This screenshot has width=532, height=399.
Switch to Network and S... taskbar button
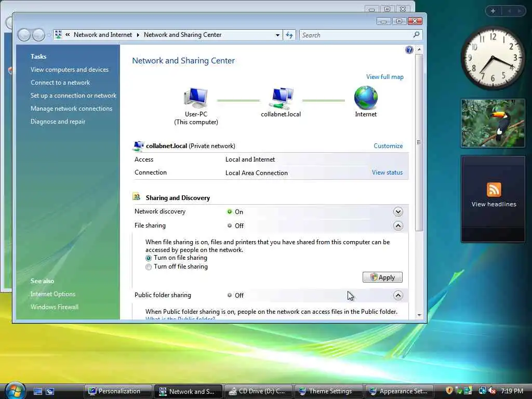point(188,391)
